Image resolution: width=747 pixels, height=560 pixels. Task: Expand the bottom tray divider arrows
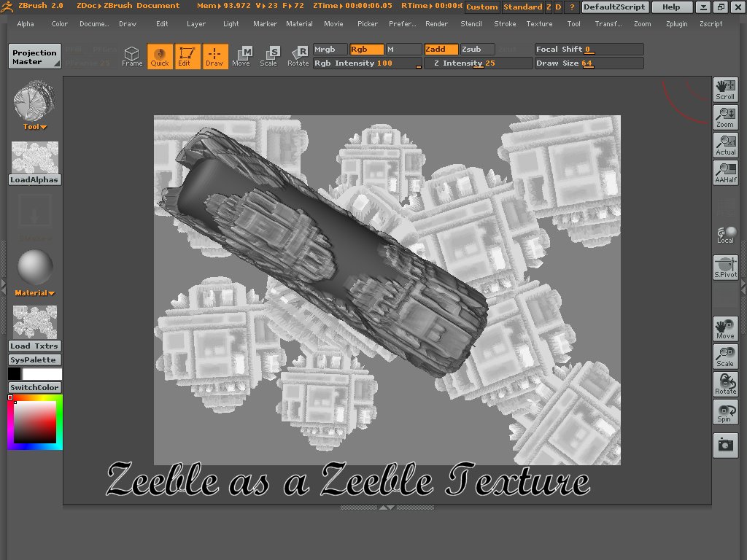(387, 507)
